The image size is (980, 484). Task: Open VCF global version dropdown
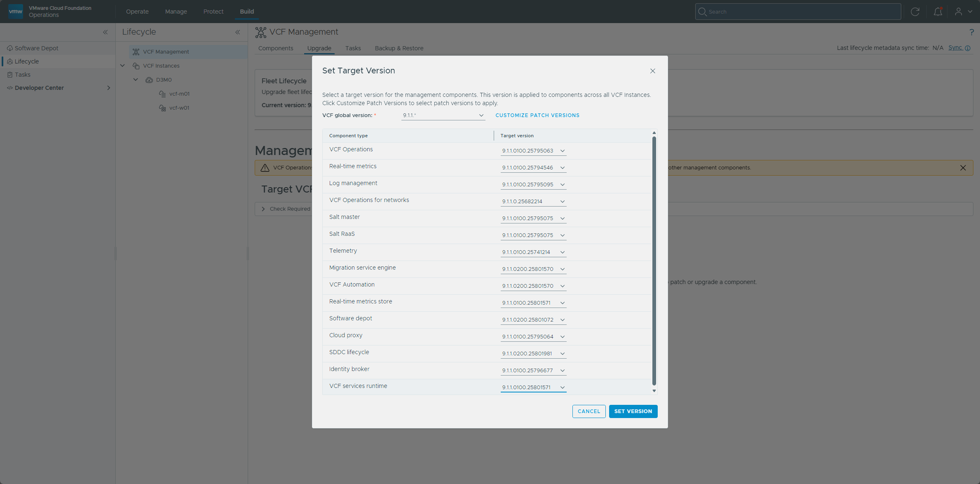[x=443, y=115]
